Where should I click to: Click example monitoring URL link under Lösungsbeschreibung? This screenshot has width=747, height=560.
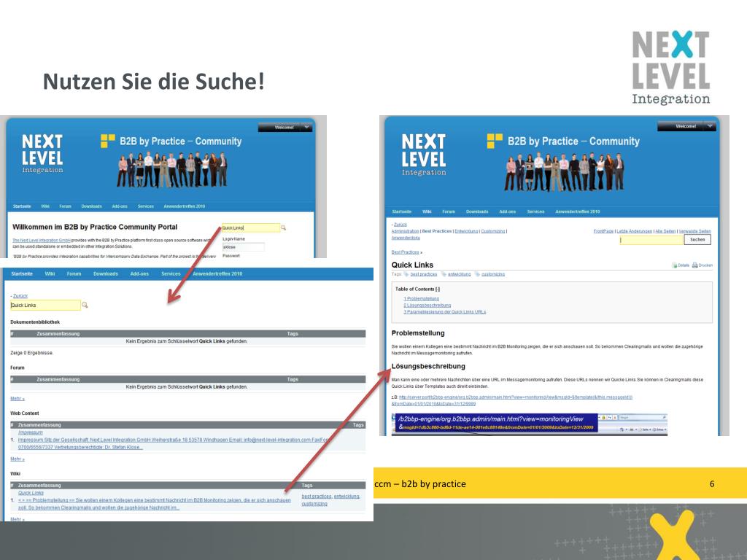tap(512, 400)
